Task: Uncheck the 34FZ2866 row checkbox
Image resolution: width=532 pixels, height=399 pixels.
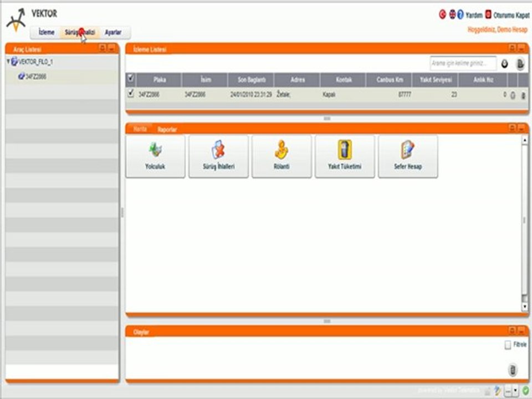Action: 131,93
